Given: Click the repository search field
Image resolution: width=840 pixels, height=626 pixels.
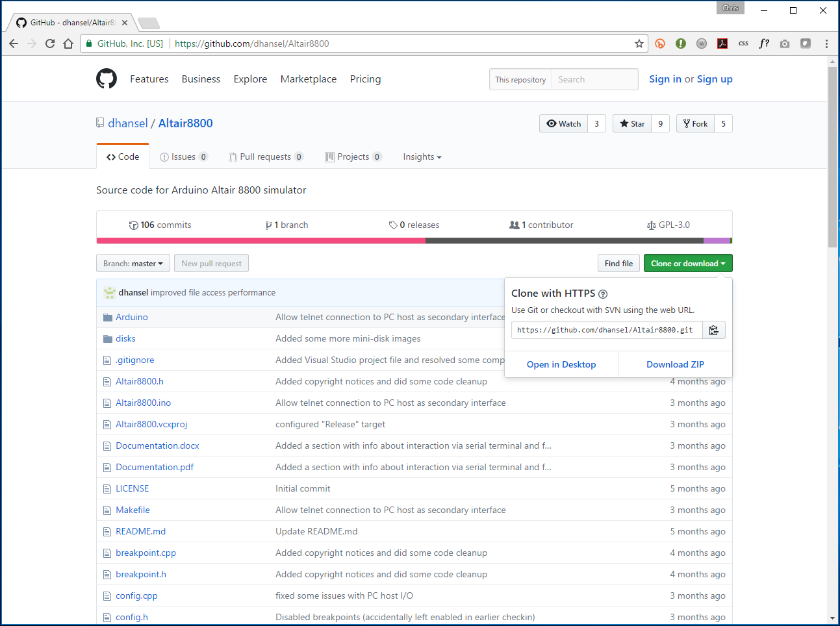Looking at the screenshot, I should pos(594,79).
